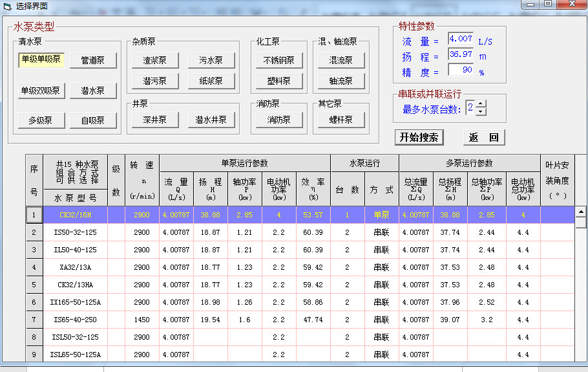Click the 叶片安装角度 column header

click(557, 181)
